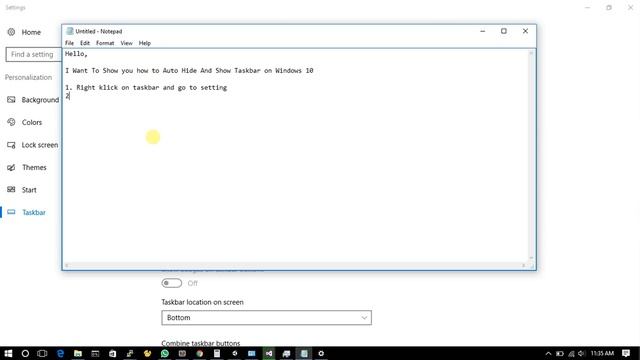Open Notepad Edit menu

pyautogui.click(x=84, y=43)
